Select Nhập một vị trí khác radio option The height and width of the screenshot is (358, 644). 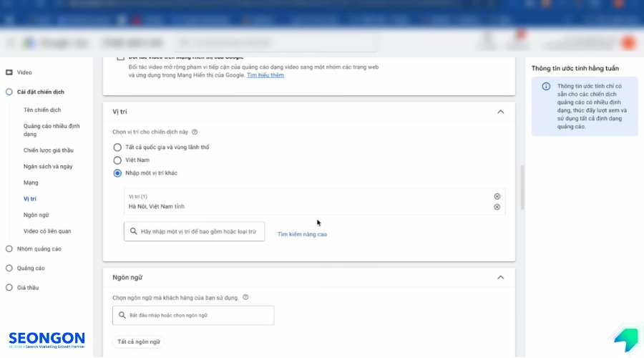point(117,173)
